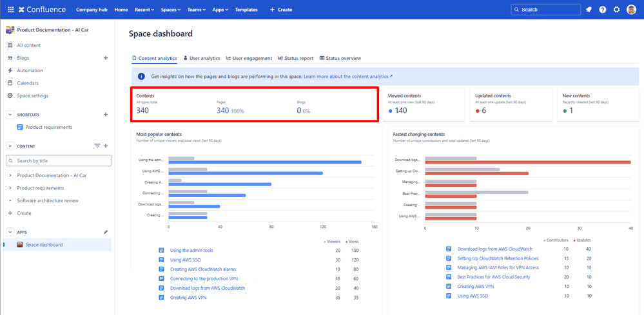Open the Recent dropdown
This screenshot has width=644, height=315.
click(144, 10)
